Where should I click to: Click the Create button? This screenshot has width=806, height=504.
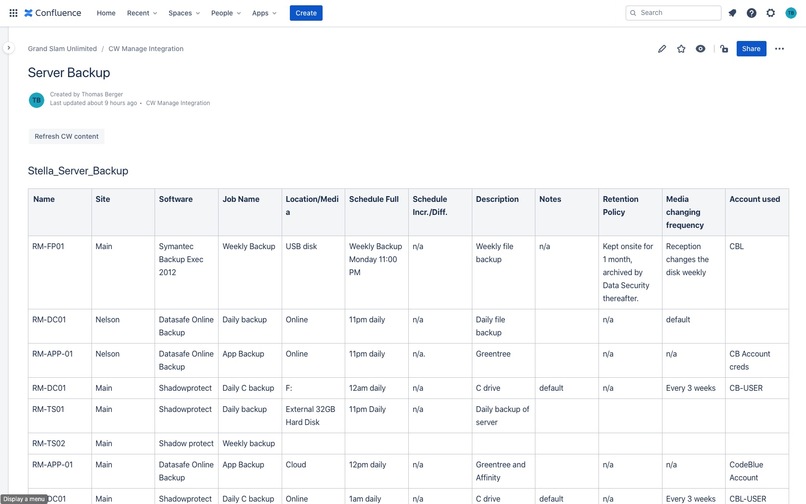tap(306, 13)
